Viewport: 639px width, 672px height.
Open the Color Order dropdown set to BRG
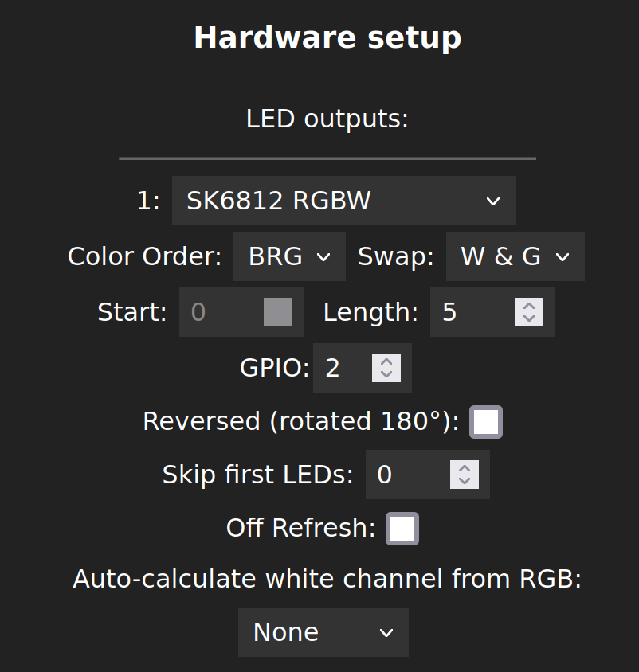(288, 256)
